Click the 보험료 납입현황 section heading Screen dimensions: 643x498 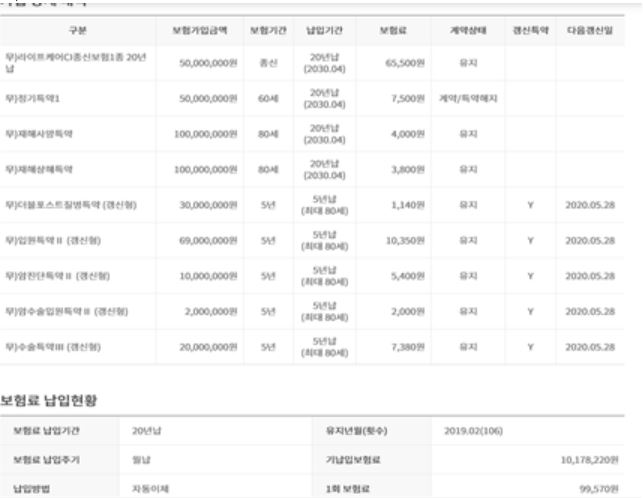pyautogui.click(x=48, y=400)
